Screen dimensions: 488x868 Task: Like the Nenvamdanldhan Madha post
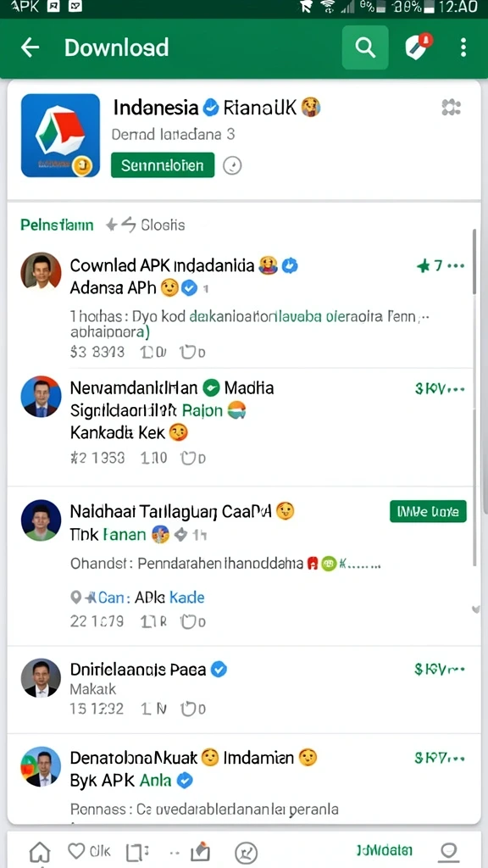point(193,459)
